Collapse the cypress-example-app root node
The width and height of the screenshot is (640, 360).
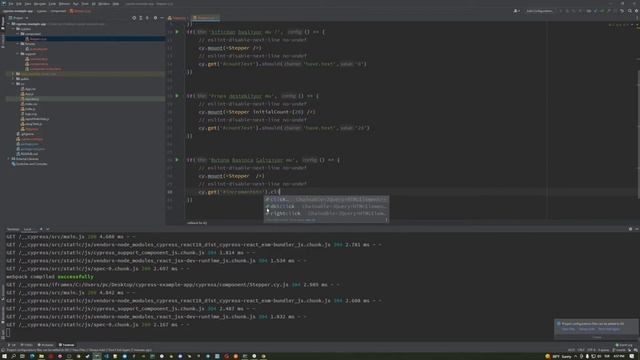click(x=9, y=24)
